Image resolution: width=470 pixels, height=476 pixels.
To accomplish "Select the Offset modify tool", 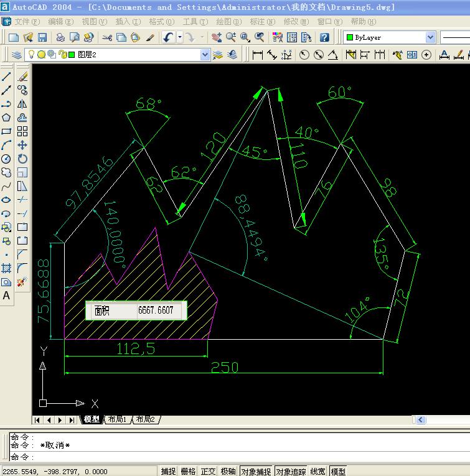I will point(22,118).
